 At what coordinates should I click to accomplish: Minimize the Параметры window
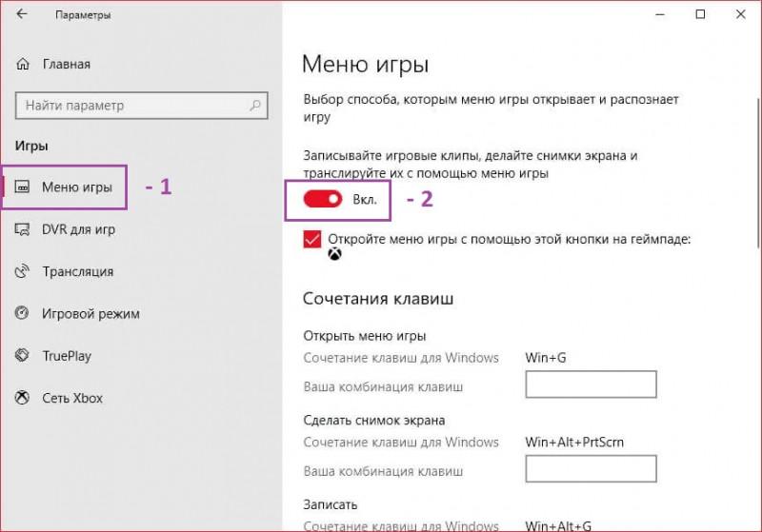[660, 14]
